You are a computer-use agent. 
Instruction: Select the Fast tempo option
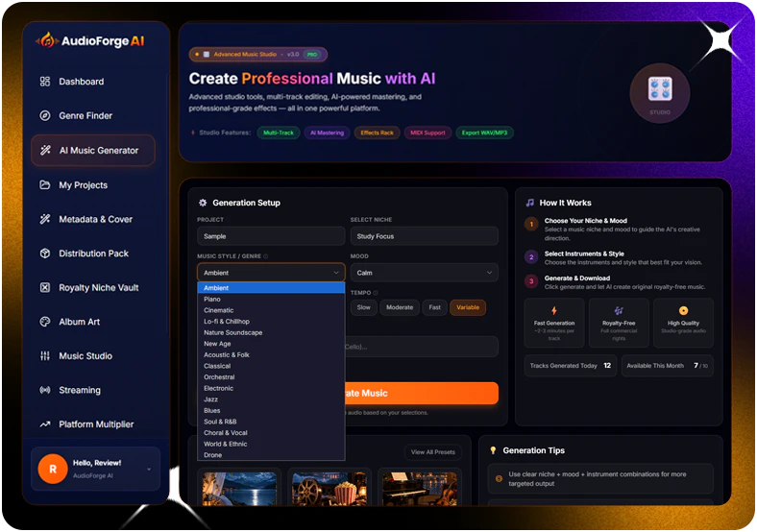coord(434,307)
